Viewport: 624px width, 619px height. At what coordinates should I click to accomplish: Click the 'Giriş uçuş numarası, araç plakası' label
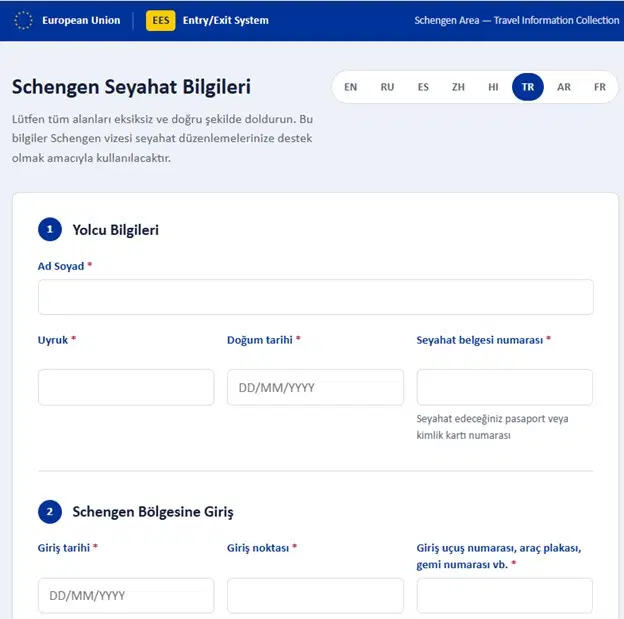coord(499,556)
